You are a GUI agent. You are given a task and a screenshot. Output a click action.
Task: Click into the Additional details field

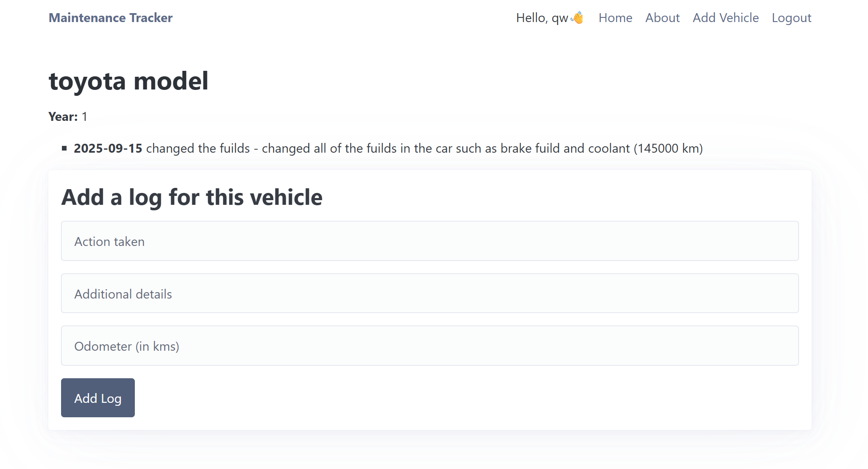[x=430, y=293]
